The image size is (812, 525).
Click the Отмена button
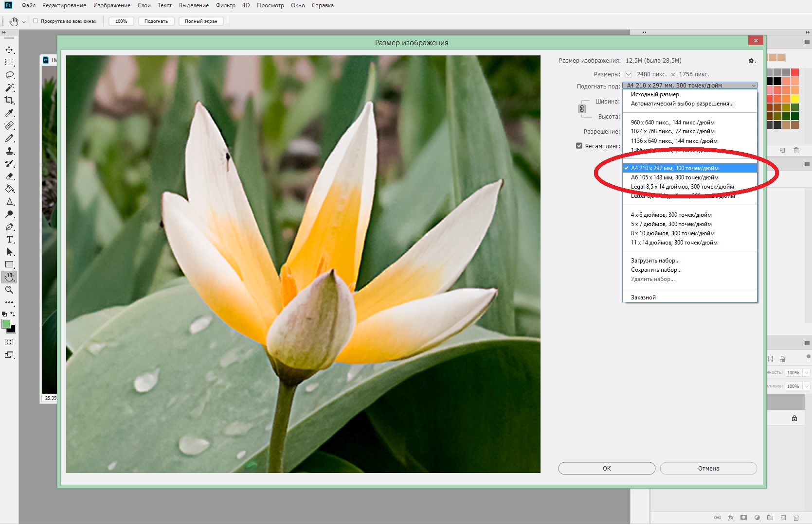[x=708, y=468]
